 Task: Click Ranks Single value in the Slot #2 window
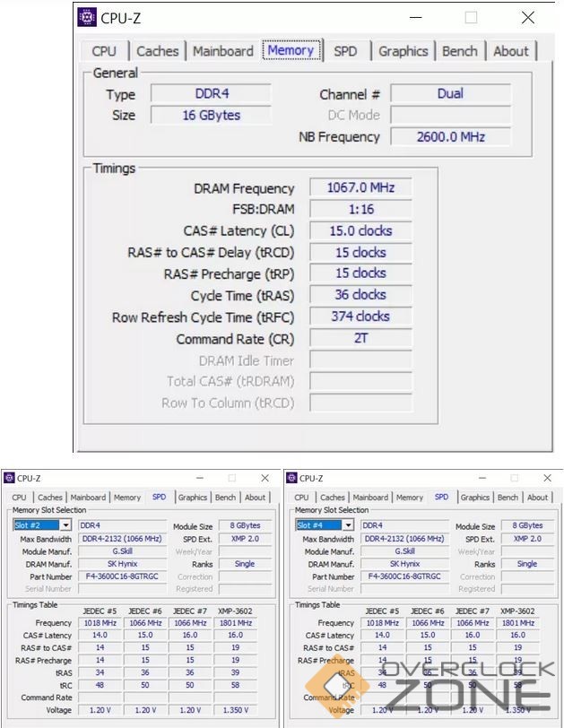pos(245,564)
